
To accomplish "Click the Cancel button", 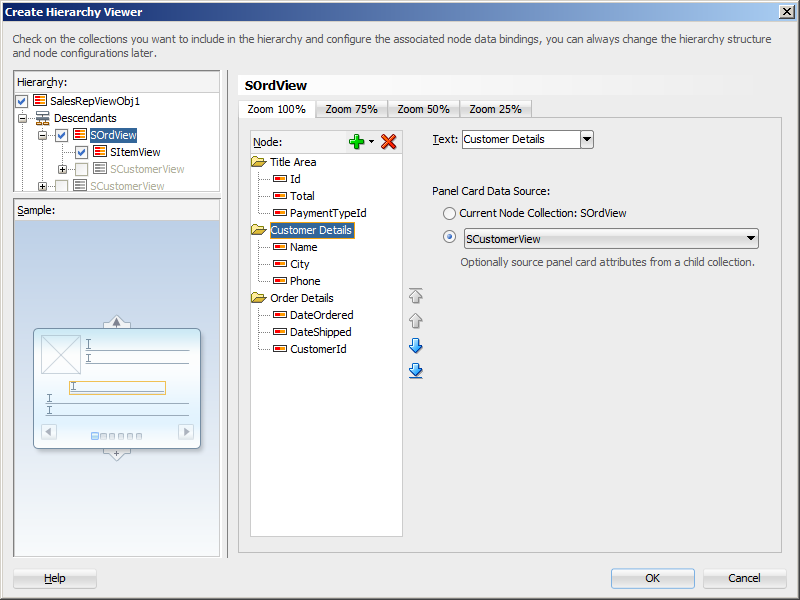I will (x=744, y=578).
